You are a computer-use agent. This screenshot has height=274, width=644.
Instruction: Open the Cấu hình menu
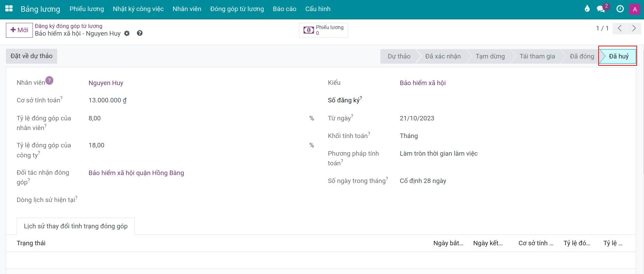click(318, 9)
